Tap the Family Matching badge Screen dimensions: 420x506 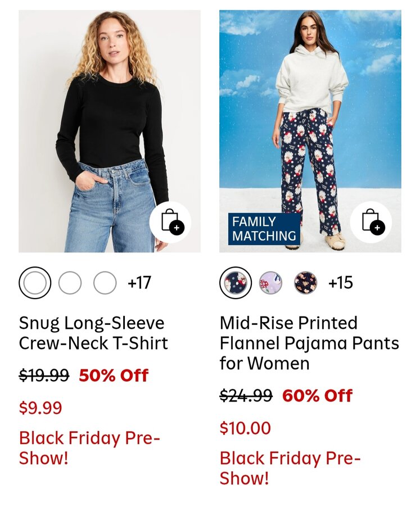tap(264, 229)
